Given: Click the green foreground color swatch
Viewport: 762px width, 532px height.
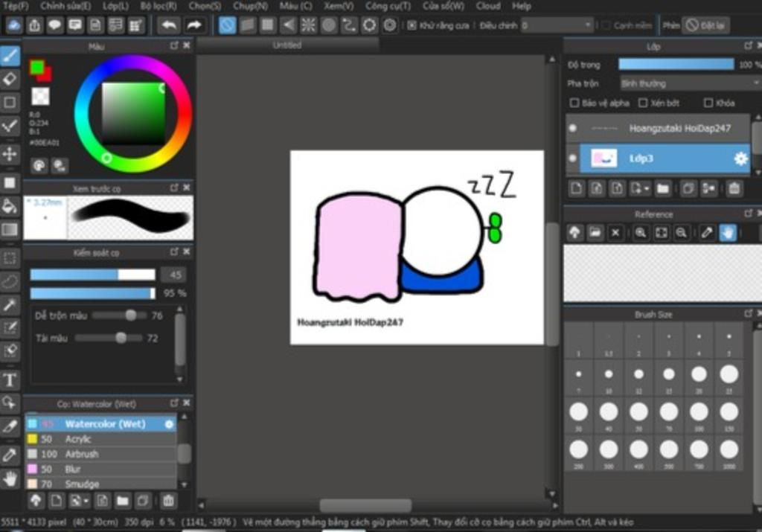Looking at the screenshot, I should [36, 66].
